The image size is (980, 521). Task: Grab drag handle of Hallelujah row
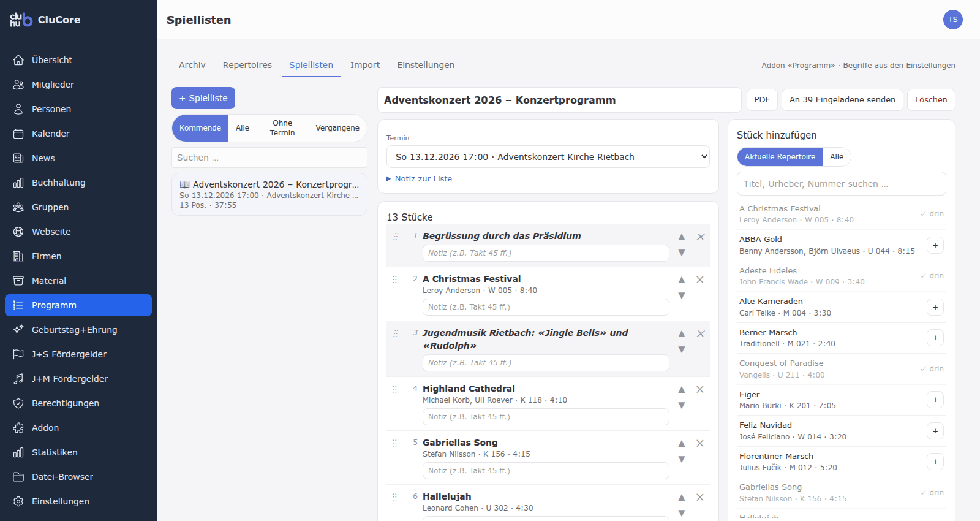(x=395, y=497)
